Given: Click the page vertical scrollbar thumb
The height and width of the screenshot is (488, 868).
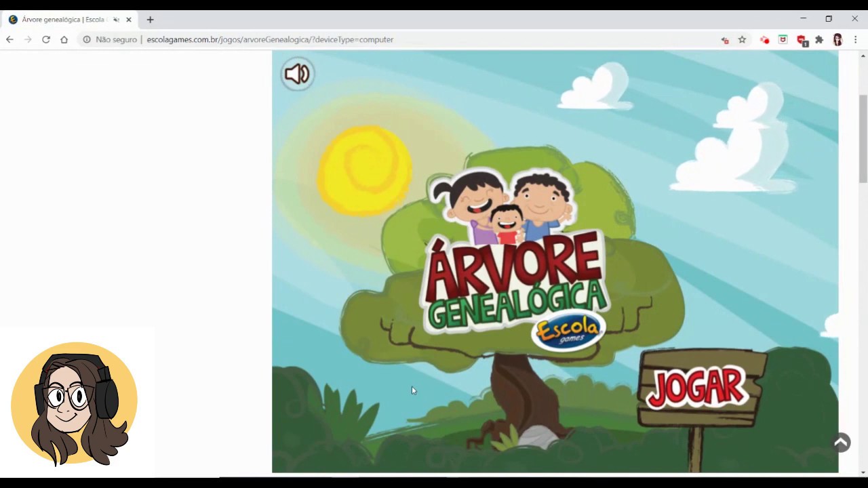Looking at the screenshot, I should (863, 139).
